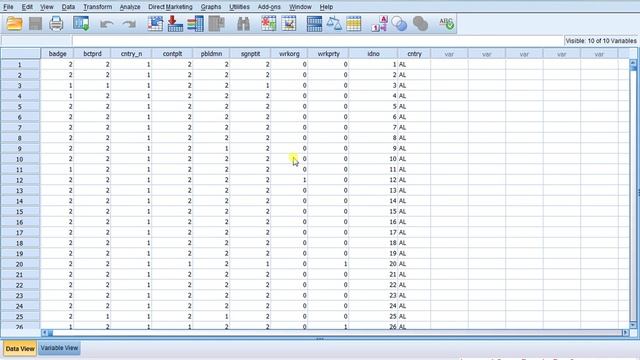Select the contplt column header
Viewport: 640px width, 360px height.
click(x=172, y=54)
